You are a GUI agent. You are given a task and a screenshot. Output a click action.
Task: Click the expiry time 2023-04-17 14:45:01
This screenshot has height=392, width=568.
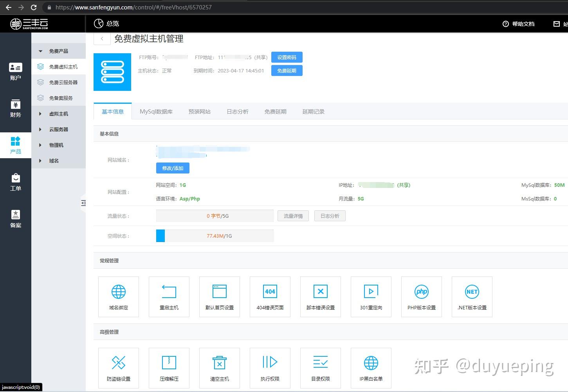point(241,71)
